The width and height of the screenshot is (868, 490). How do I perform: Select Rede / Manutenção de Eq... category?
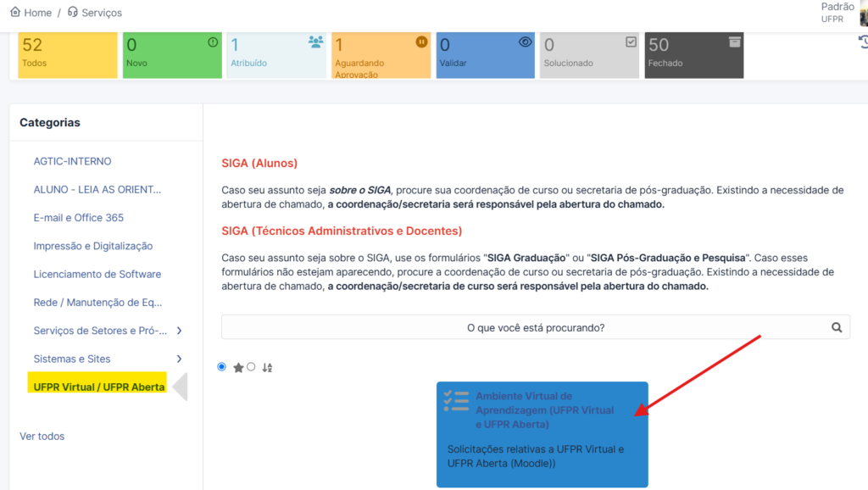tap(98, 303)
